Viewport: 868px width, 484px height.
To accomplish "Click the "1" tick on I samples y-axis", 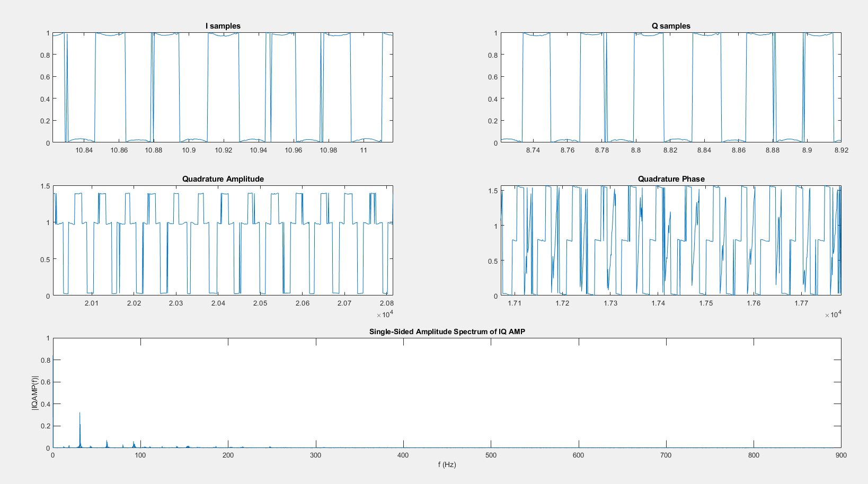I will (47, 33).
